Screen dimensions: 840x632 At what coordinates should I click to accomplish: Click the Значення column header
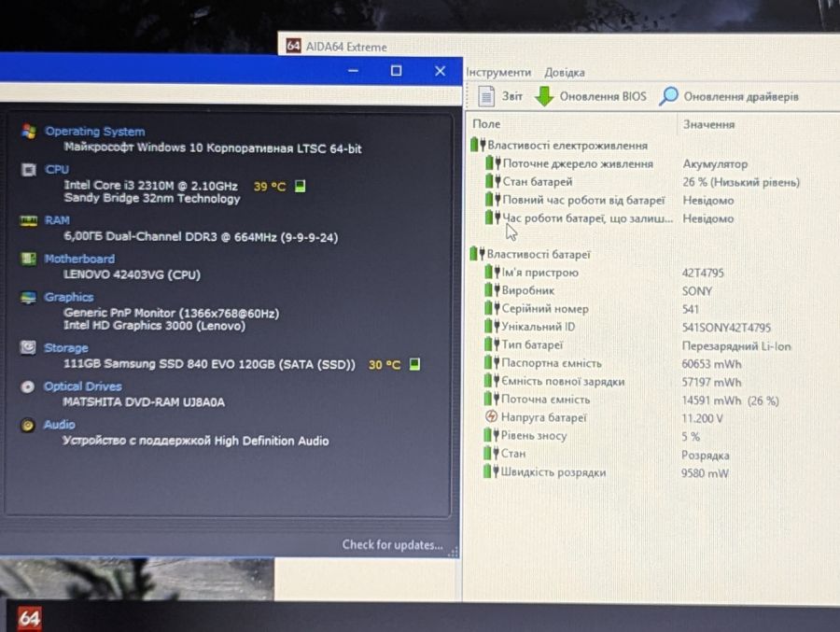[x=708, y=124]
